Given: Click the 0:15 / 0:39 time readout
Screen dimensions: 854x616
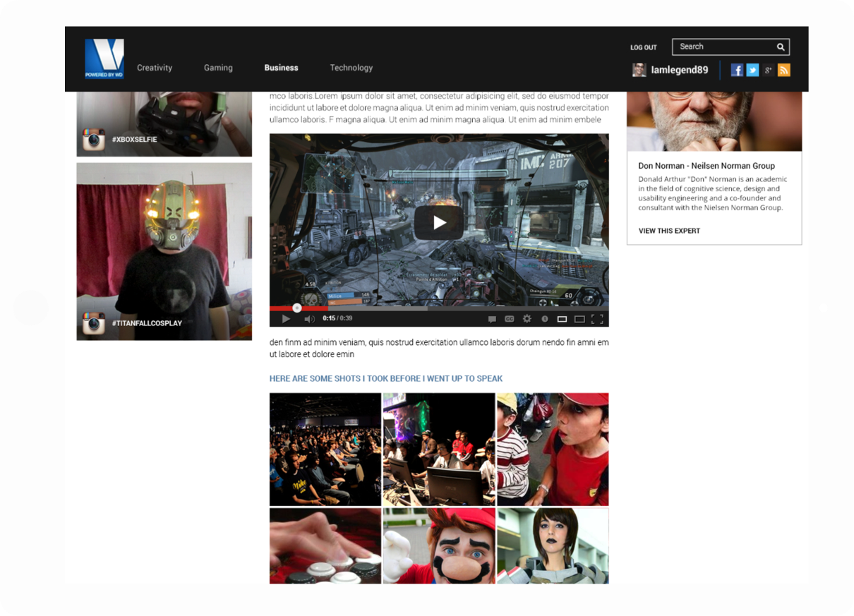Looking at the screenshot, I should click(337, 319).
